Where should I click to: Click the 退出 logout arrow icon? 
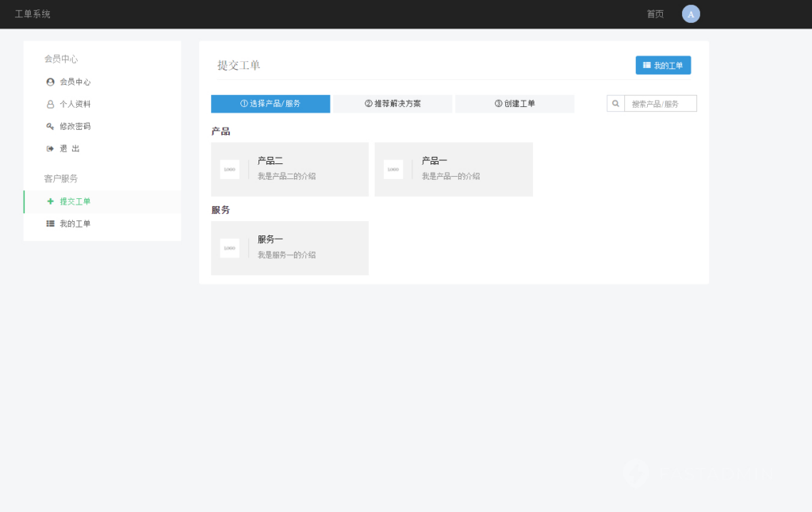pyautogui.click(x=49, y=148)
